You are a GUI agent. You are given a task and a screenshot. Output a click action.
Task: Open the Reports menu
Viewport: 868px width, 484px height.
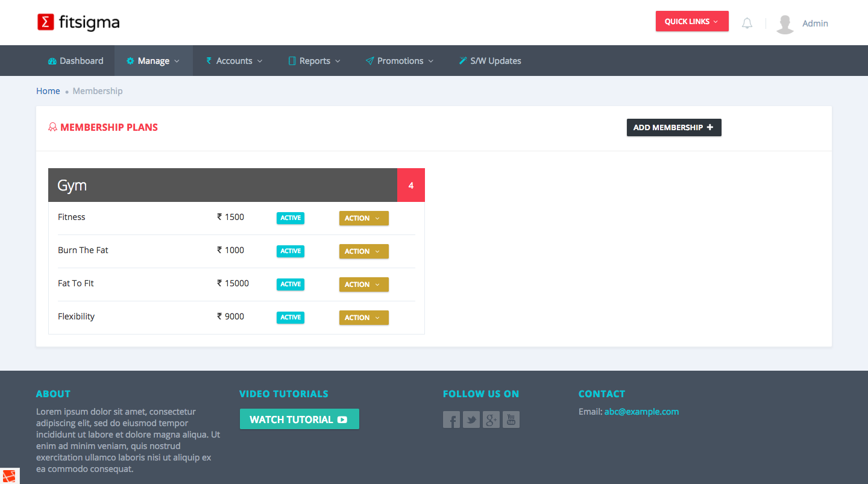[314, 61]
